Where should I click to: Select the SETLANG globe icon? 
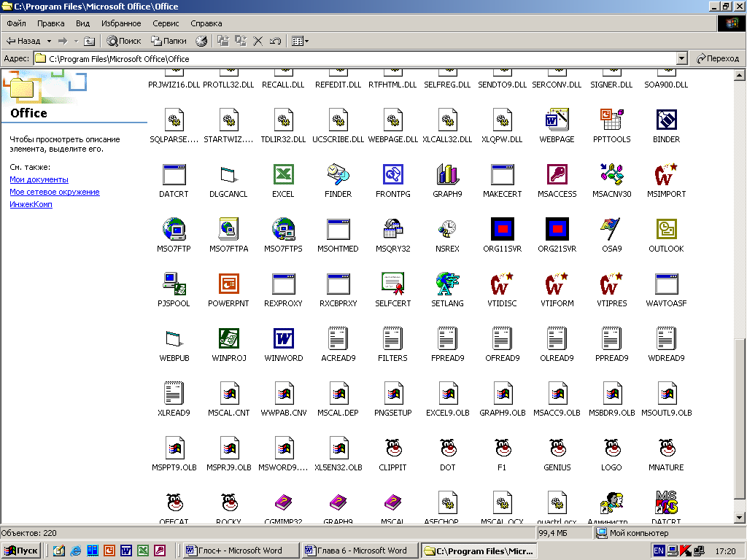tap(447, 284)
